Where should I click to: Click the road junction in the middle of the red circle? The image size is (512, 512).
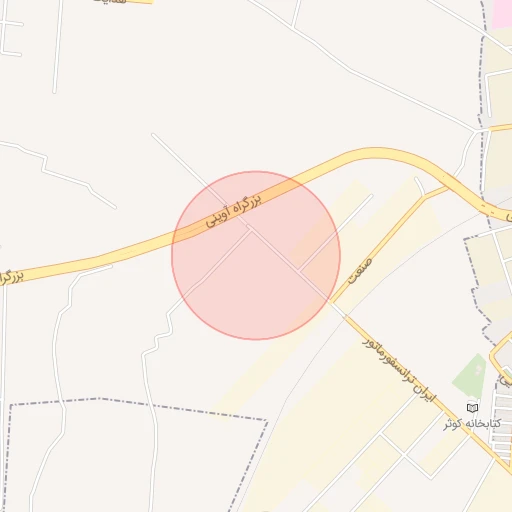pyautogui.click(x=251, y=229)
